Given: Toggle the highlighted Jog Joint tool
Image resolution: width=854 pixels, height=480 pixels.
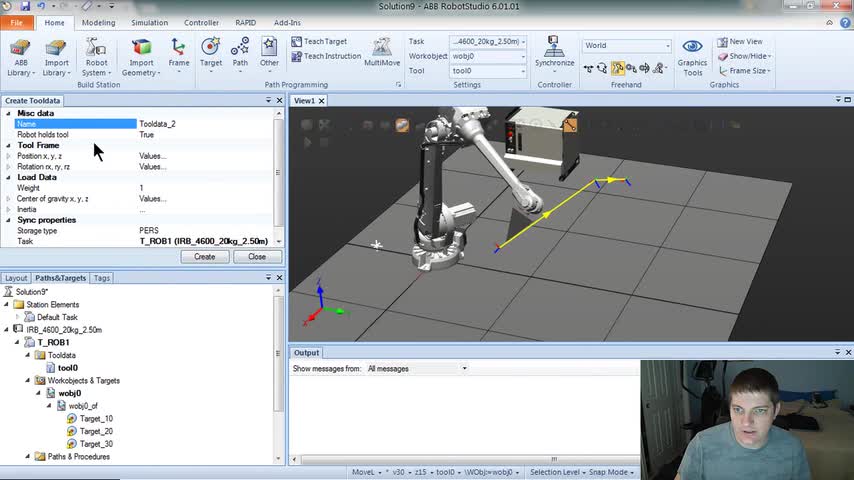Looking at the screenshot, I should (x=617, y=68).
